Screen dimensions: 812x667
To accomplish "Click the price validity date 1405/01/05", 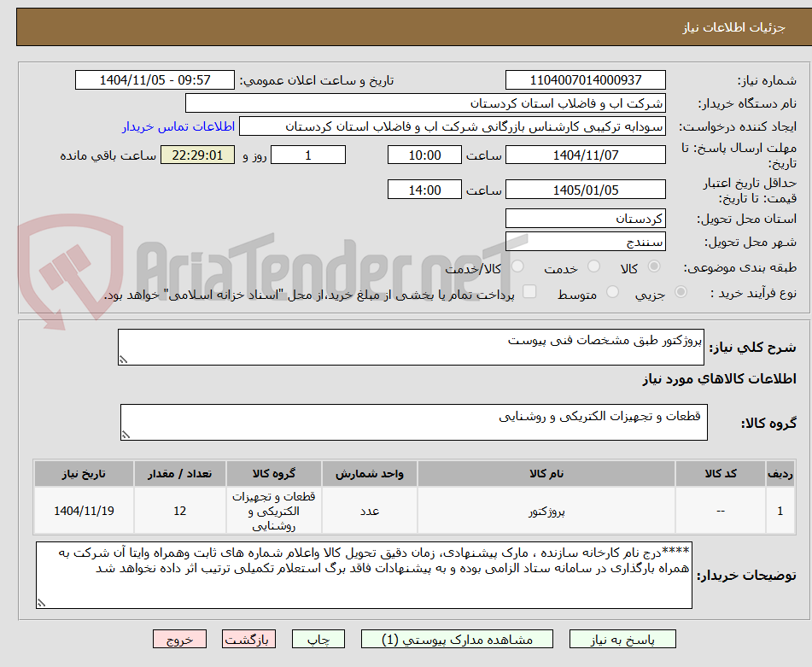I will 585,190.
